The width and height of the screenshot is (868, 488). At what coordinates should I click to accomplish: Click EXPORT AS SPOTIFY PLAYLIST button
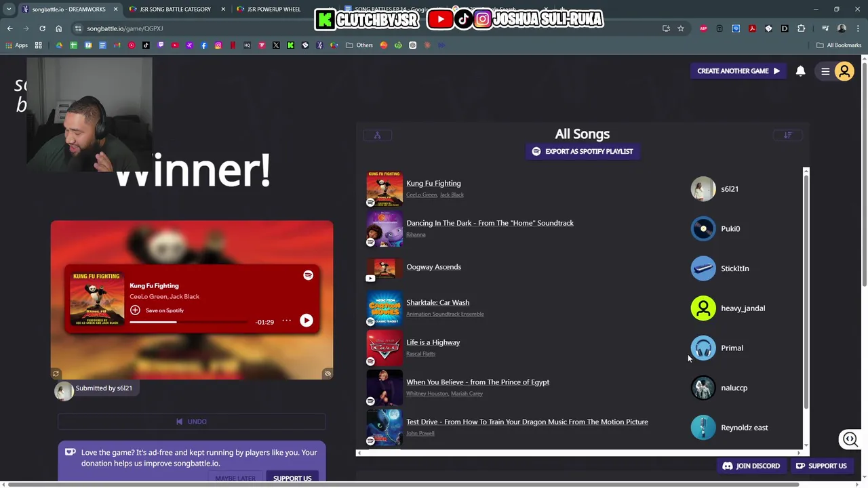coord(583,151)
